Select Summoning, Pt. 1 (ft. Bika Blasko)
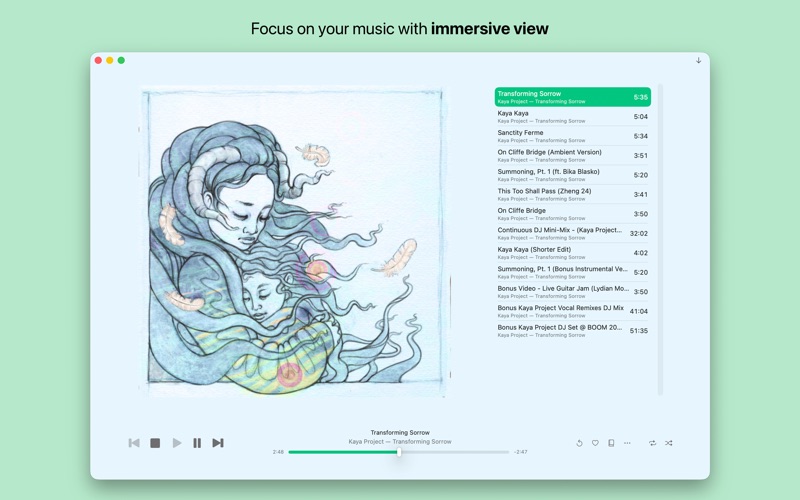 click(572, 175)
